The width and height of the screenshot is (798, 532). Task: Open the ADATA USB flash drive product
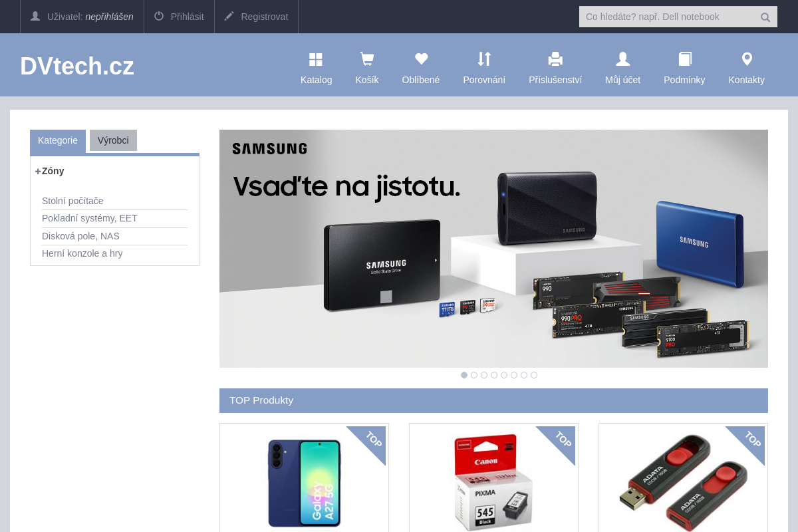tap(683, 482)
